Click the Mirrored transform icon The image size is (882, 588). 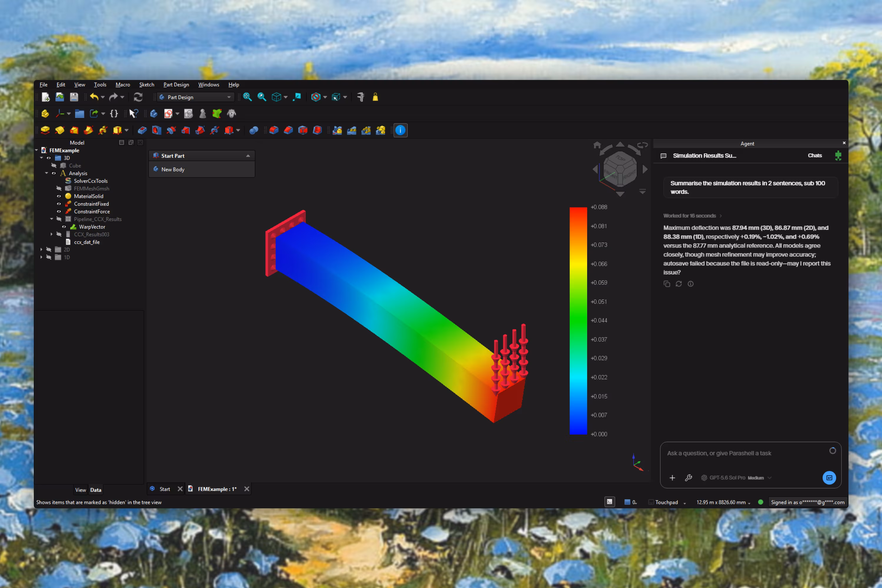[x=337, y=130]
